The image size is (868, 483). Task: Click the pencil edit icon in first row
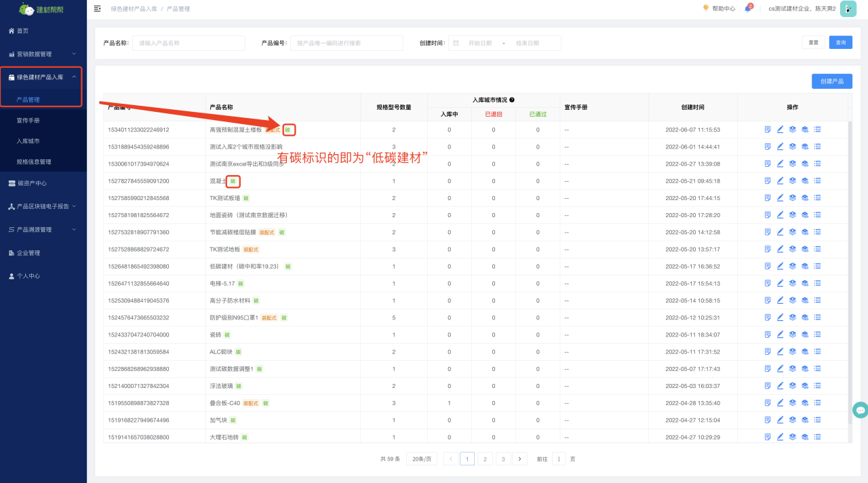(x=780, y=130)
